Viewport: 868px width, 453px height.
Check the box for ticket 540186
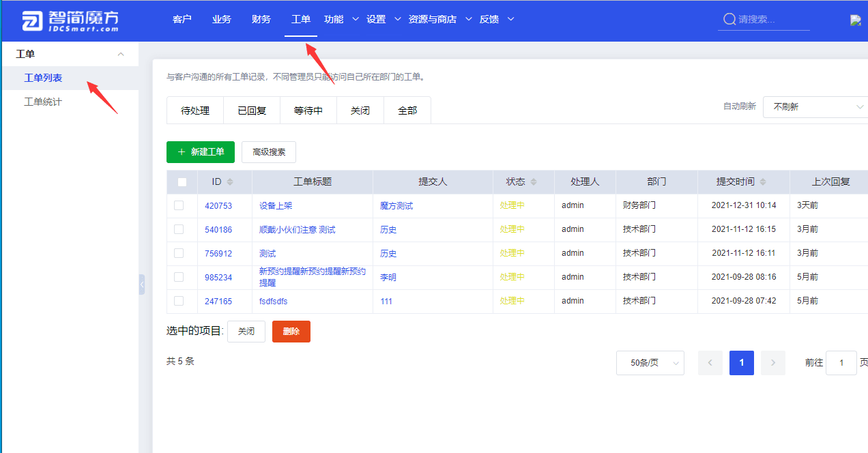[179, 229]
